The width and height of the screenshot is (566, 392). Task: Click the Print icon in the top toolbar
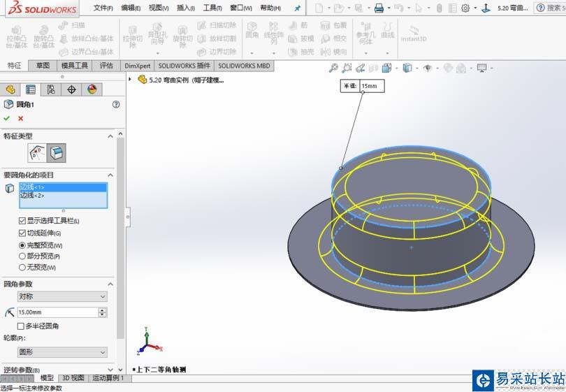(379, 8)
